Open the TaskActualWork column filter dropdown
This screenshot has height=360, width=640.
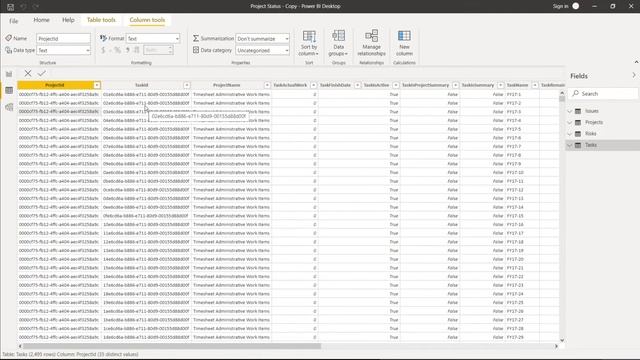point(313,85)
